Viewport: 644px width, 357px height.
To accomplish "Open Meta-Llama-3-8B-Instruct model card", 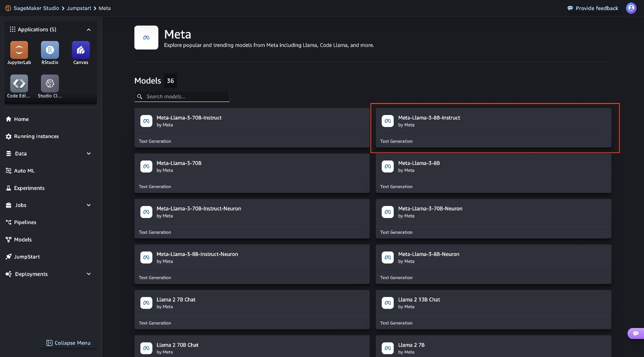I will point(494,127).
